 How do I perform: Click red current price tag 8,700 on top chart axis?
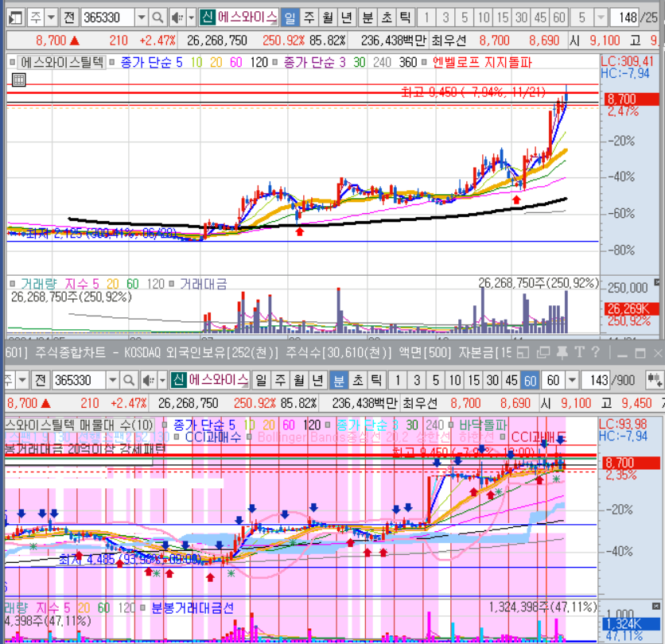(x=631, y=99)
